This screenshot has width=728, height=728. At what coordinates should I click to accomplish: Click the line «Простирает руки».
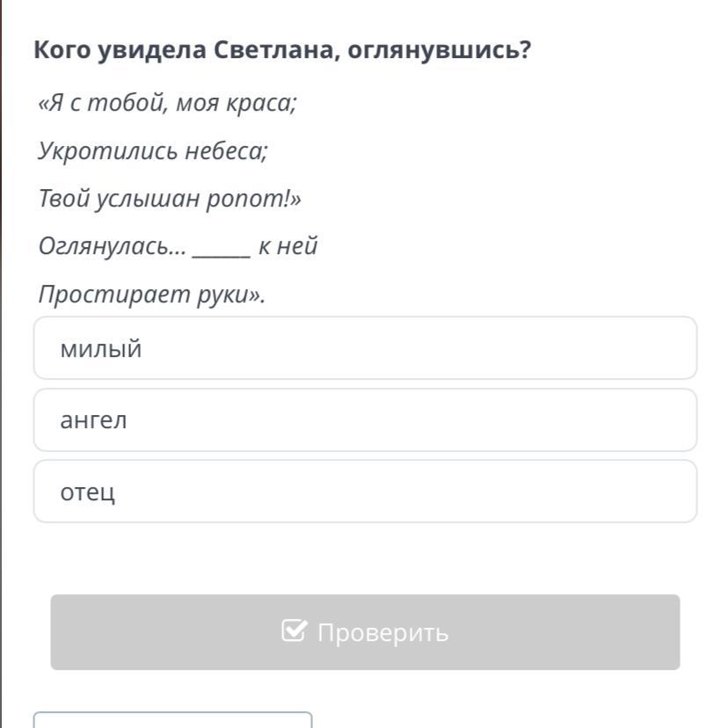pos(151,295)
